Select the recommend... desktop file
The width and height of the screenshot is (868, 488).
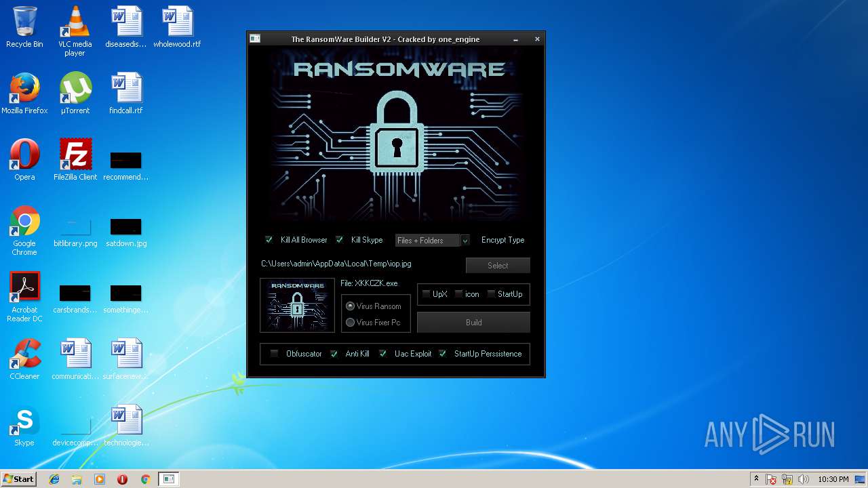(126, 166)
